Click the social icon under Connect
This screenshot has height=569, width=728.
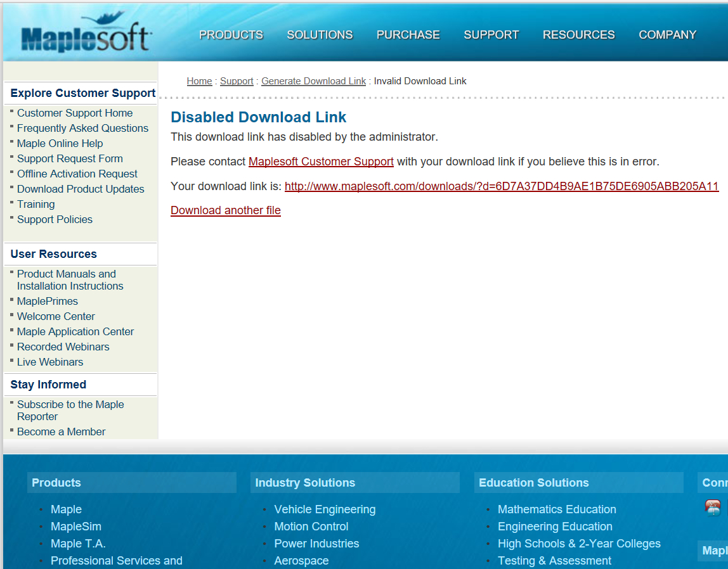(713, 508)
